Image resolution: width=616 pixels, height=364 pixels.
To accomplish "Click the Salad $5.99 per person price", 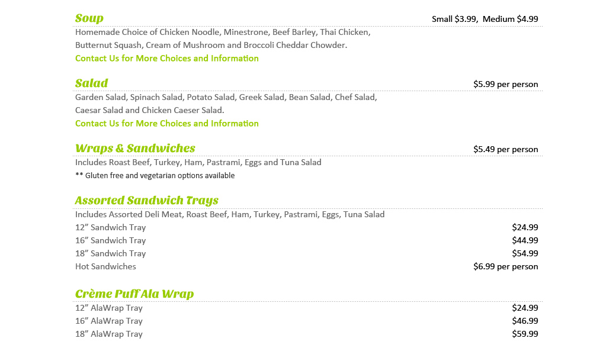I will (505, 84).
